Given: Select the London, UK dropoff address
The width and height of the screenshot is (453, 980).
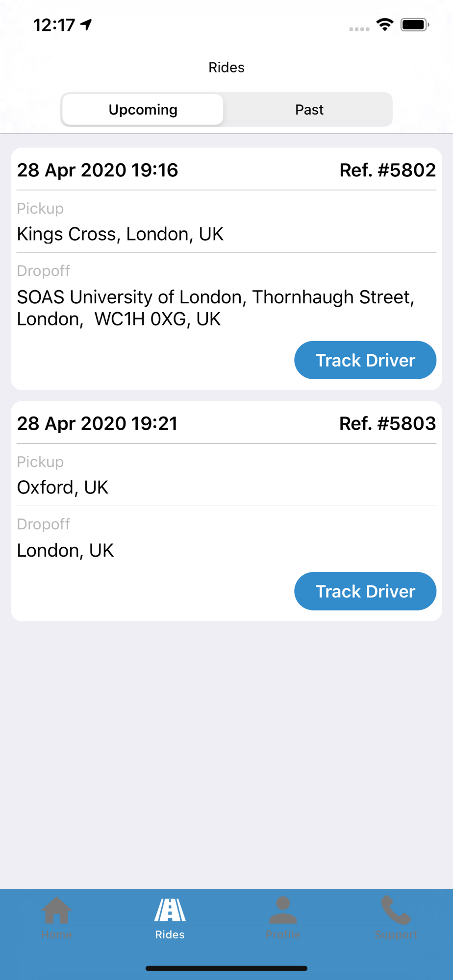Looking at the screenshot, I should pos(65,550).
